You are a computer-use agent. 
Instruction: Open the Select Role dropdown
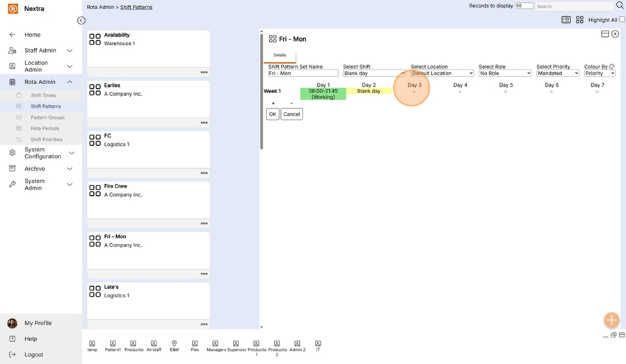[x=505, y=74]
